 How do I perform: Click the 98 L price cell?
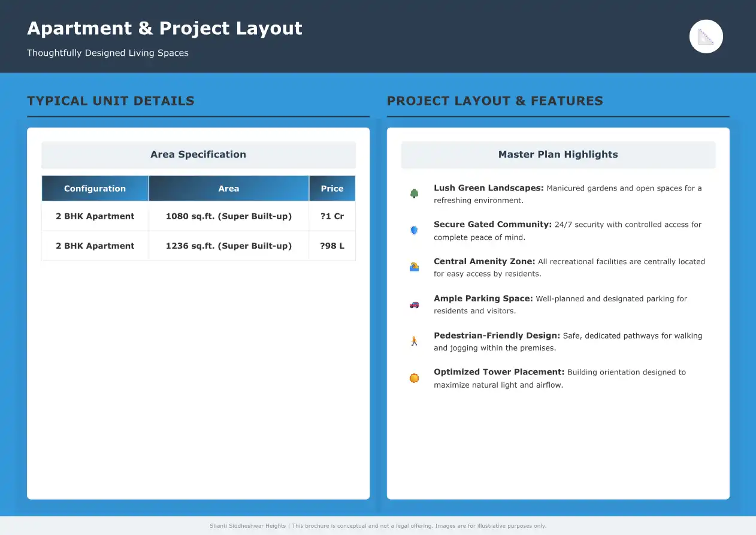[x=332, y=246]
